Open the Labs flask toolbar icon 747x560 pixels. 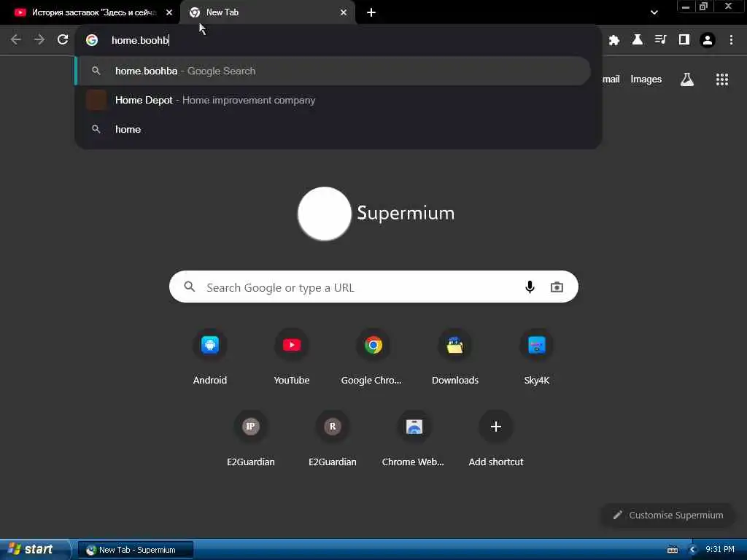click(x=637, y=39)
